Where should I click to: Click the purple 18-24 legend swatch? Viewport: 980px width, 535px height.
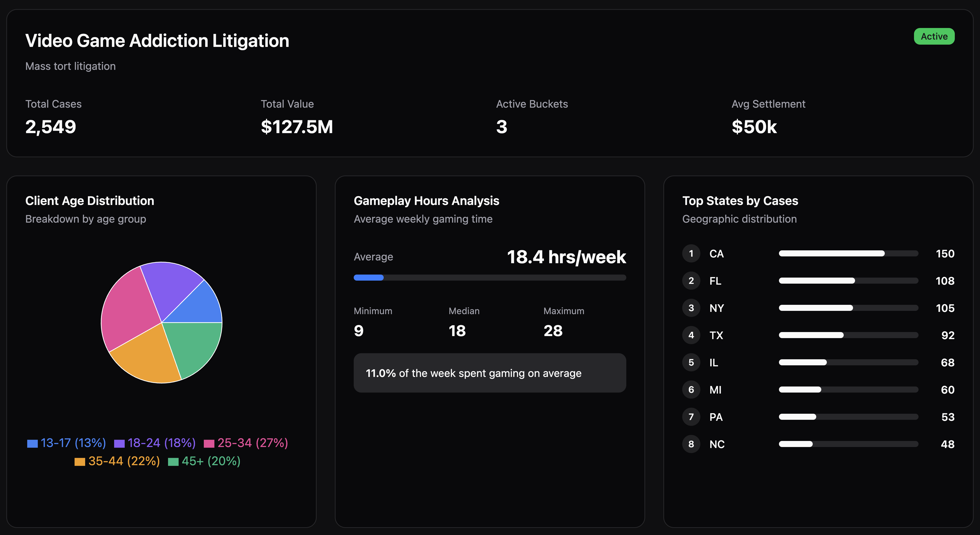tap(119, 444)
